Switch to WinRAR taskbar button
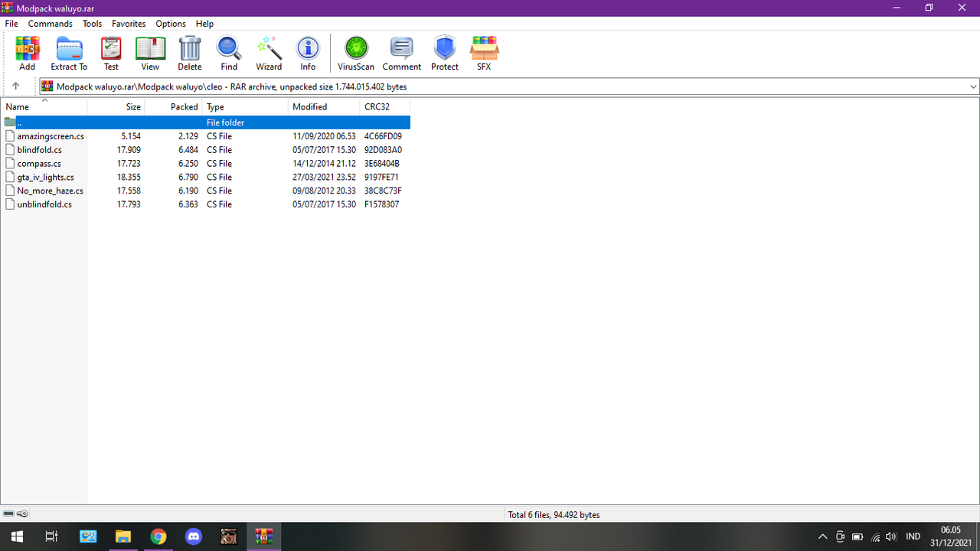Viewport: 980px width, 551px height. [x=264, y=536]
